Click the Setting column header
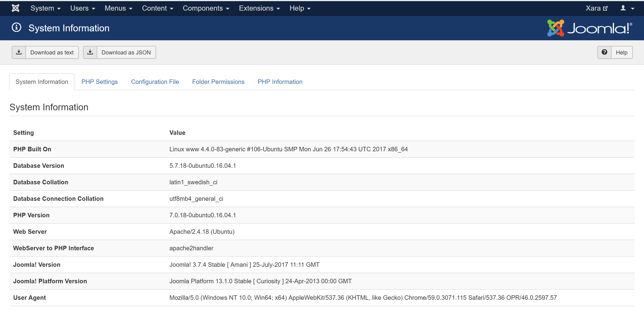 click(24, 133)
